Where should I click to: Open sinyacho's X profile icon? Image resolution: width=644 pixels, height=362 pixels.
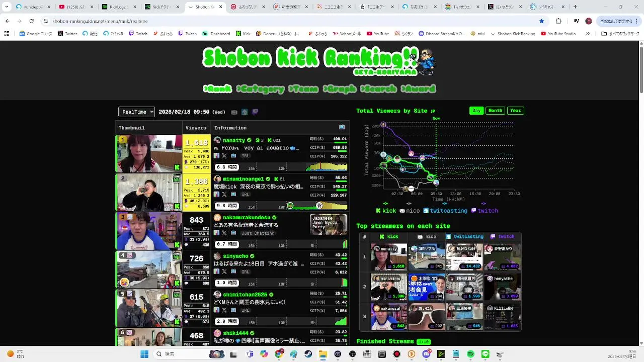pos(224,272)
